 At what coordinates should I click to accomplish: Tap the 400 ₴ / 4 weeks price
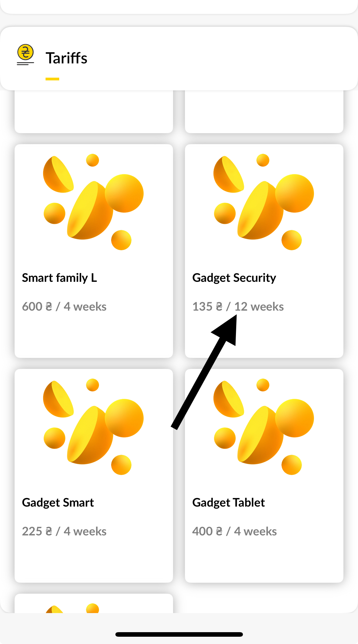click(x=234, y=531)
